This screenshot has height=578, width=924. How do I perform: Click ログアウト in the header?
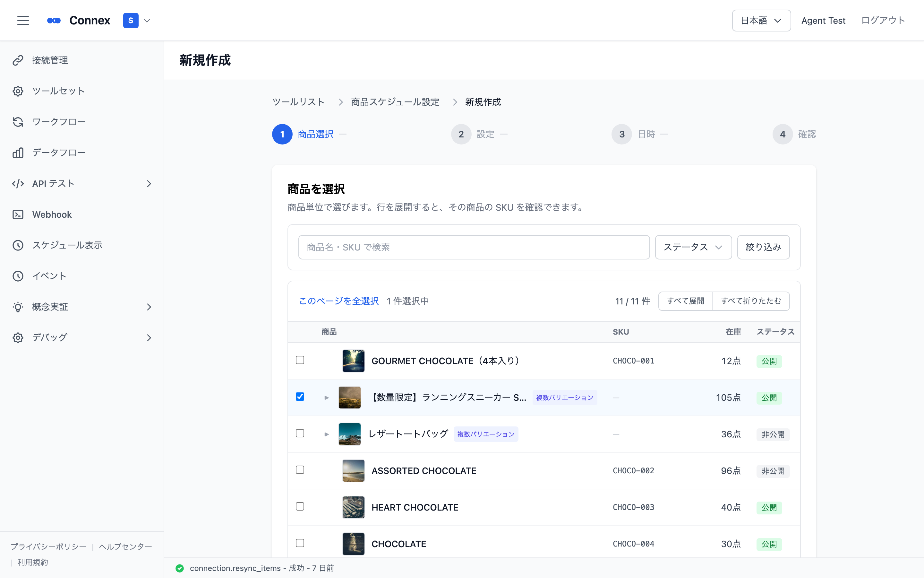pos(883,21)
